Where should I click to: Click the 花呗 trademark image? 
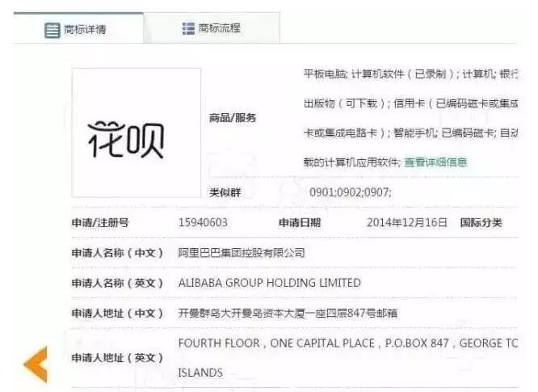[137, 133]
